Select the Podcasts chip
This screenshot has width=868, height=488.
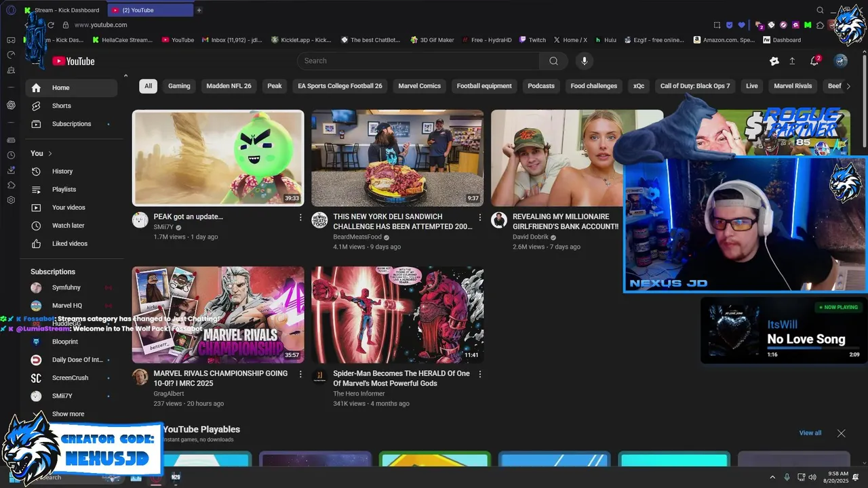click(541, 86)
